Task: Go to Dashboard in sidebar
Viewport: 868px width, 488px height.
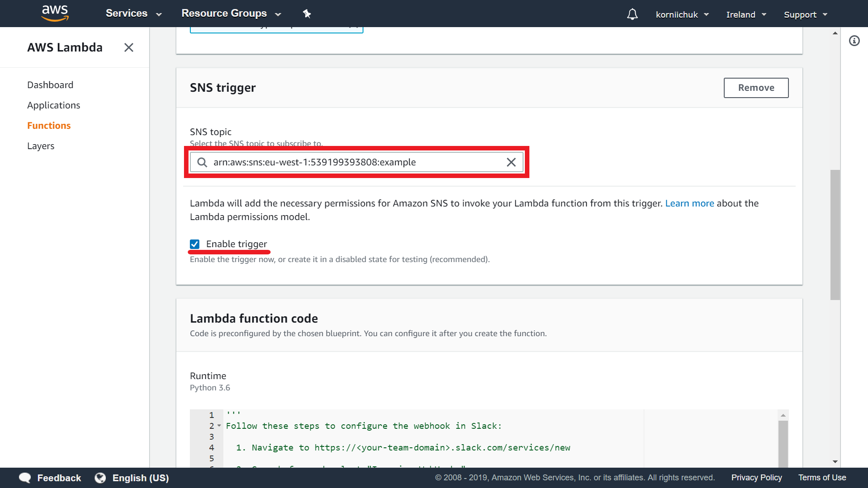Action: click(x=50, y=85)
